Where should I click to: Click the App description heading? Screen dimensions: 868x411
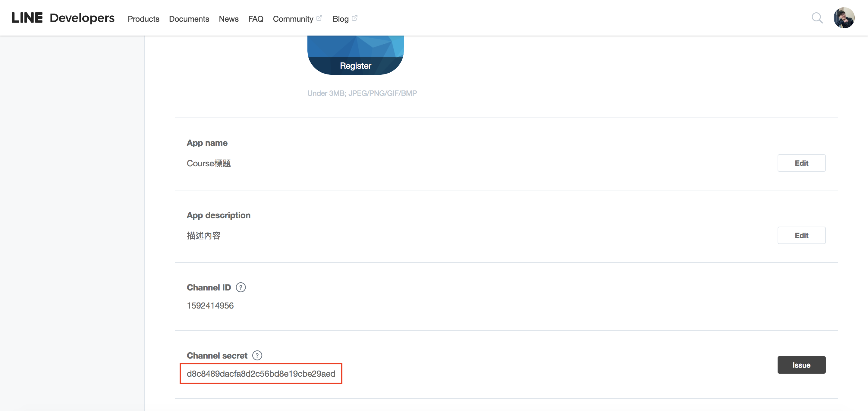point(219,215)
